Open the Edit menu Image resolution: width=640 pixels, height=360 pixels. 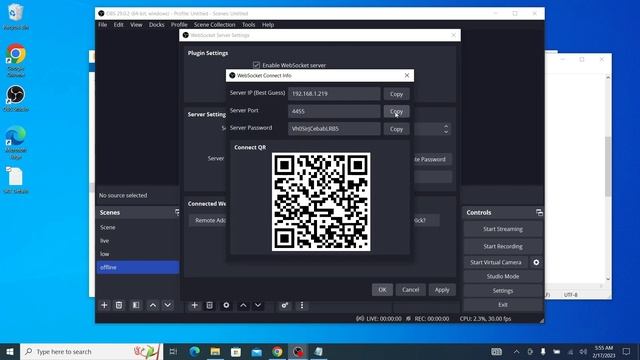tap(118, 24)
